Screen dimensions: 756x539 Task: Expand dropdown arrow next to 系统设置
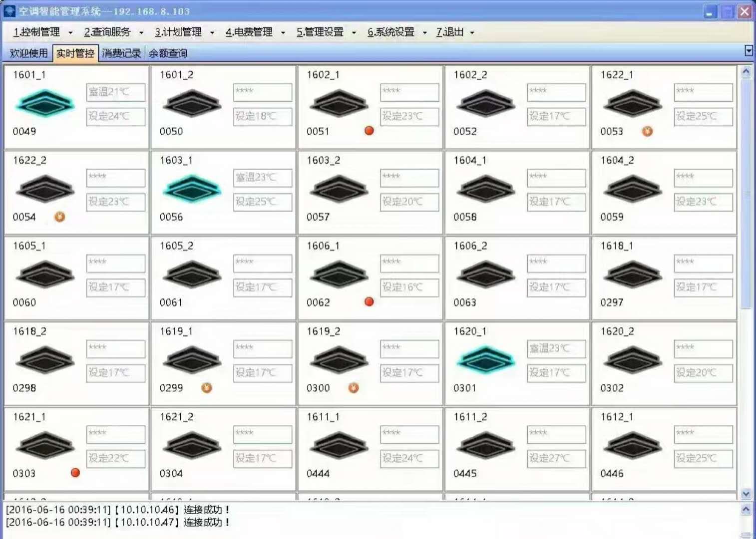coord(425,33)
